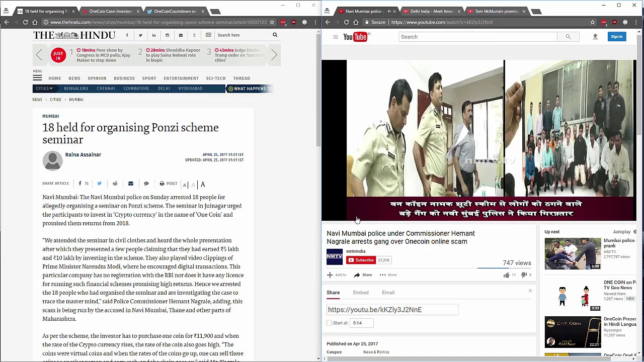This screenshot has height=362, width=644.
Task: Bookmark The Hindu page with star icon
Action: (272, 22)
